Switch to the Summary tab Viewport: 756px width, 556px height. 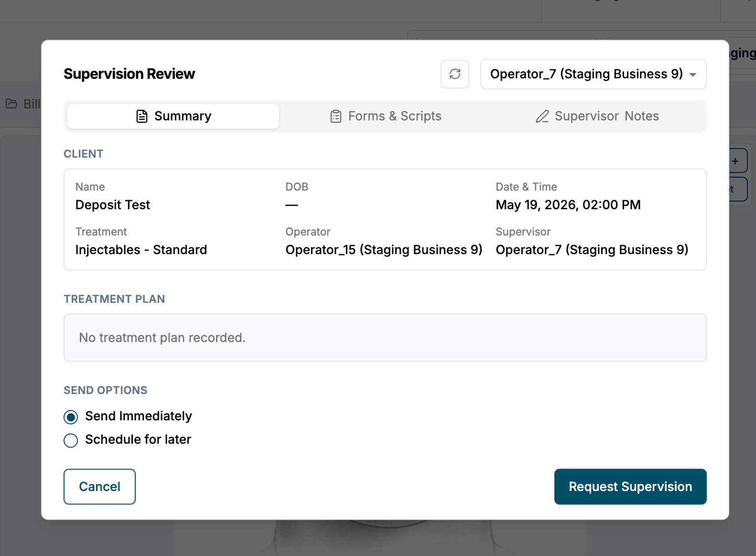tap(173, 116)
